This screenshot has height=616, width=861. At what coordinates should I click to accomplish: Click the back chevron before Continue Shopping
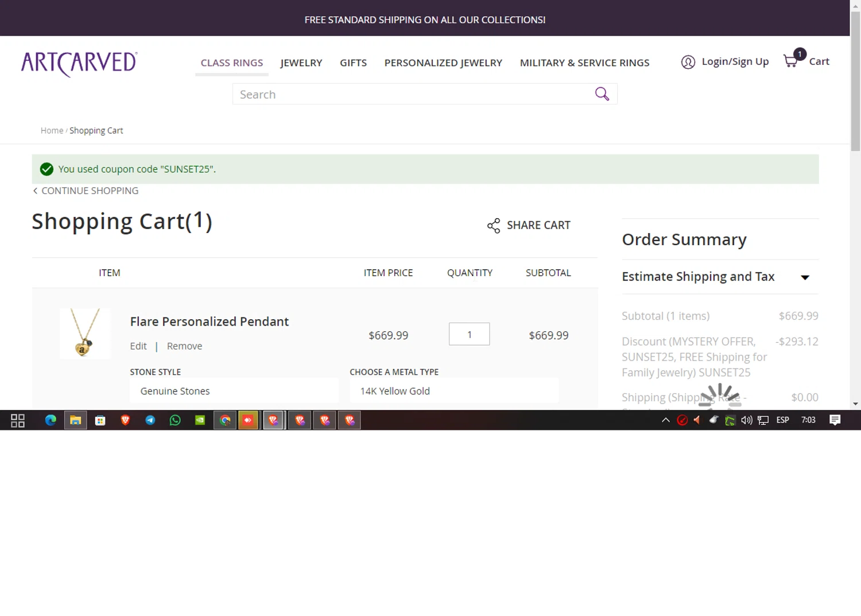35,191
